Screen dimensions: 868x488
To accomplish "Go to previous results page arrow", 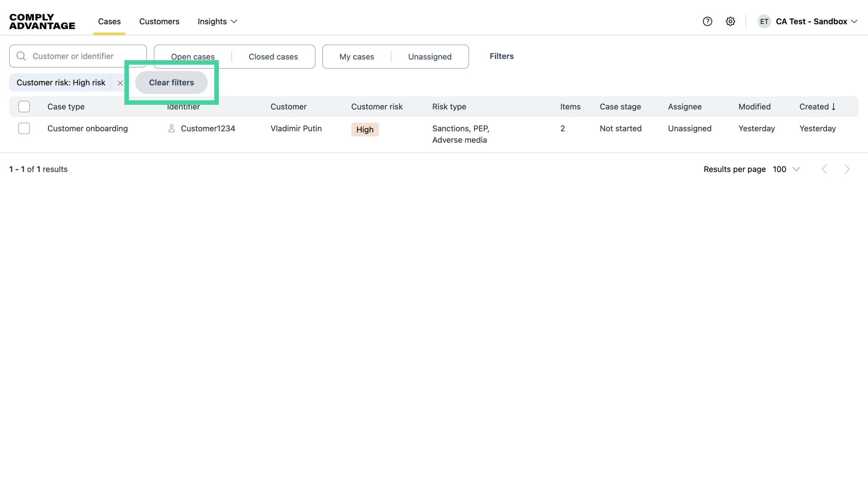I will [824, 169].
